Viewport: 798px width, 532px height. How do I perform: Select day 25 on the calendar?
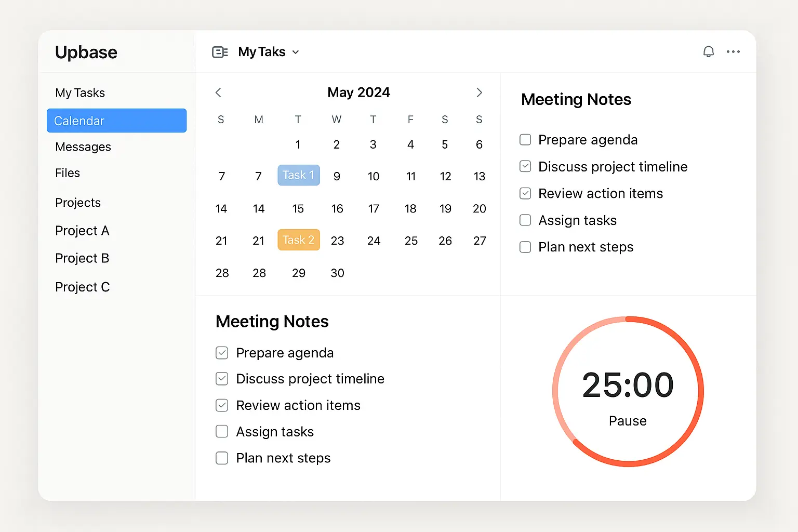(x=411, y=241)
